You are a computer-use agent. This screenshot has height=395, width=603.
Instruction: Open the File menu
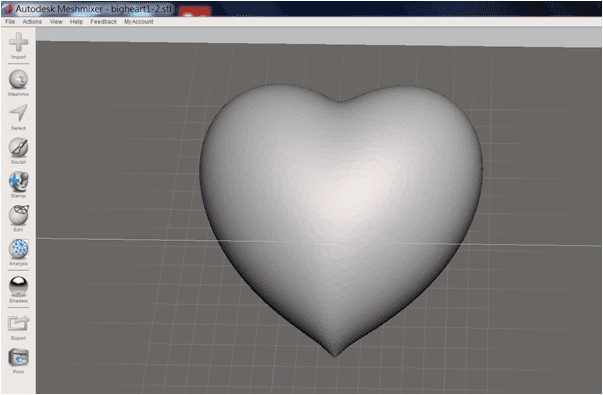pos(10,22)
